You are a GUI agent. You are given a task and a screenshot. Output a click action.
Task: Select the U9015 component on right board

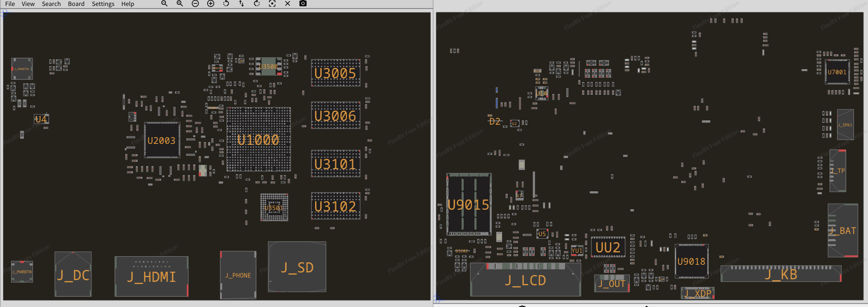tap(469, 205)
